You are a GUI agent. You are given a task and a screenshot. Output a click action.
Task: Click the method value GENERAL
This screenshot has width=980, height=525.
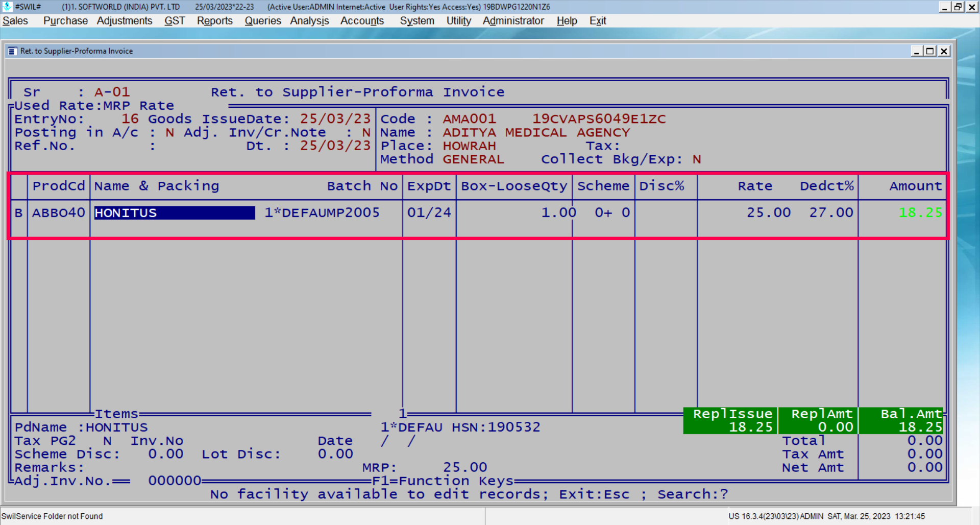coord(473,159)
